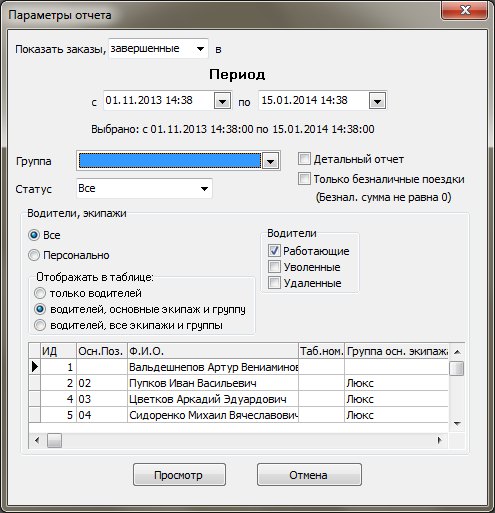
Task: Expand the Группа combo box
Action: [270, 161]
